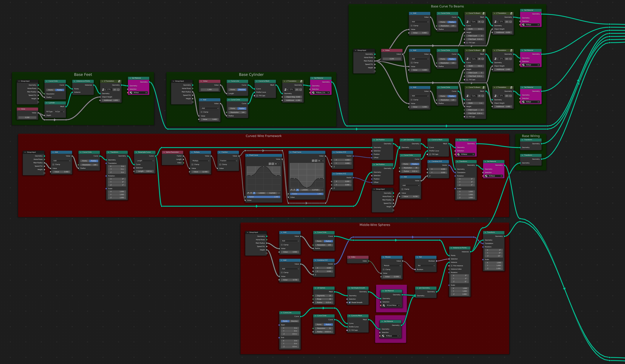Click the Factor slider in the right Float Curve
The height and width of the screenshot is (364, 625).
click(306, 194)
